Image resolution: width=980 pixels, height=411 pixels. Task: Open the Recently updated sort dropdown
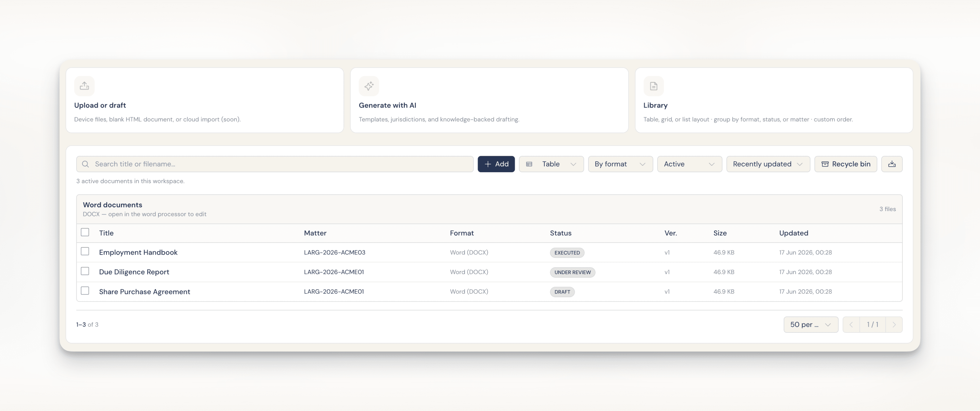click(x=768, y=164)
